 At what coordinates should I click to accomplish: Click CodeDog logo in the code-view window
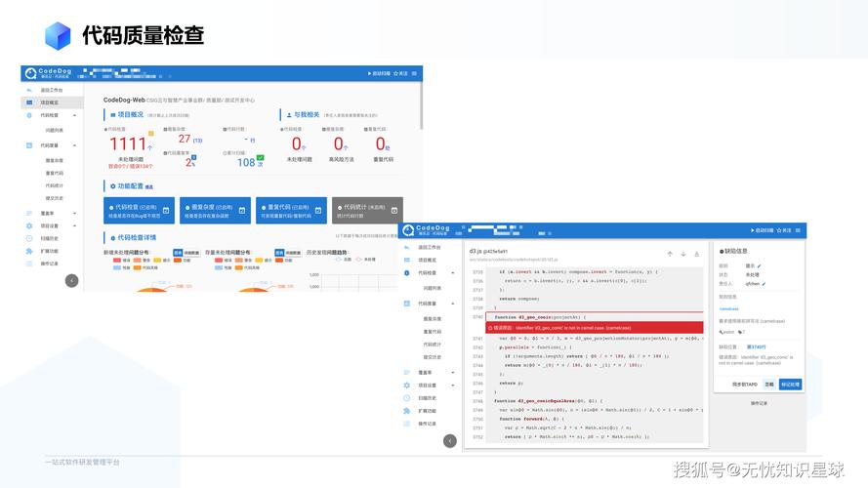click(x=427, y=230)
